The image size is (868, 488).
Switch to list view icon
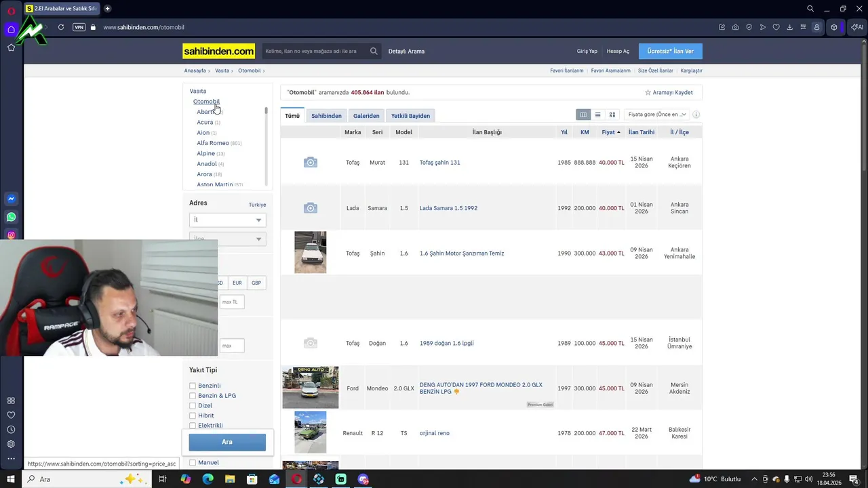point(597,115)
